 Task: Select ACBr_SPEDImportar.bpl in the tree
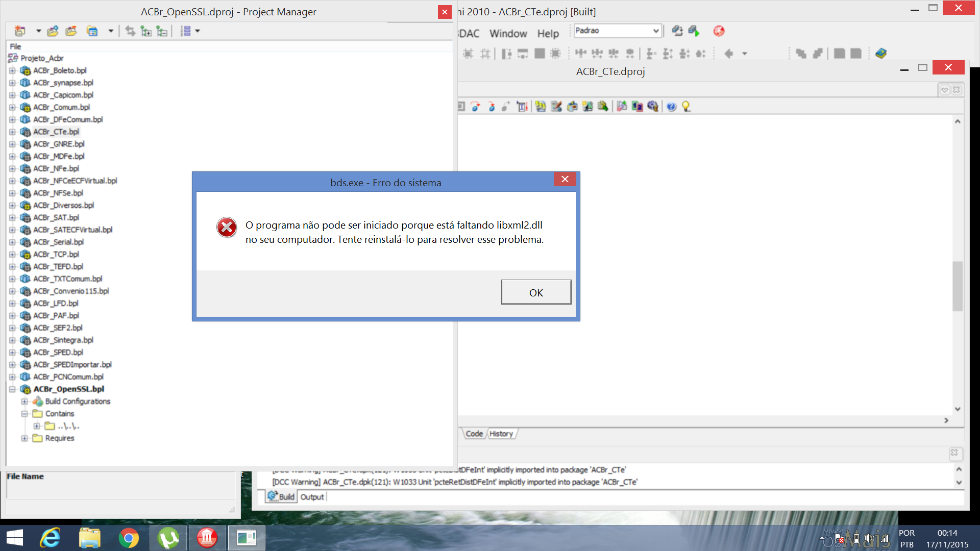(72, 364)
